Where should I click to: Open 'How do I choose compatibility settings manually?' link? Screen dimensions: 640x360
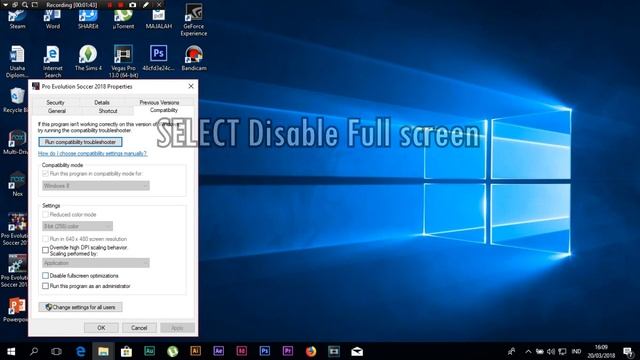click(92, 153)
